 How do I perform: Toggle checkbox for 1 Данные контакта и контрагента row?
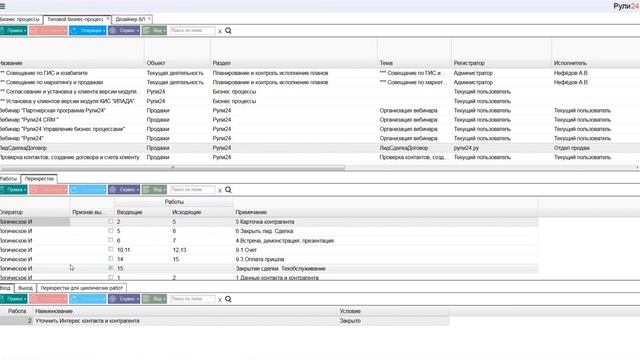[111, 277]
